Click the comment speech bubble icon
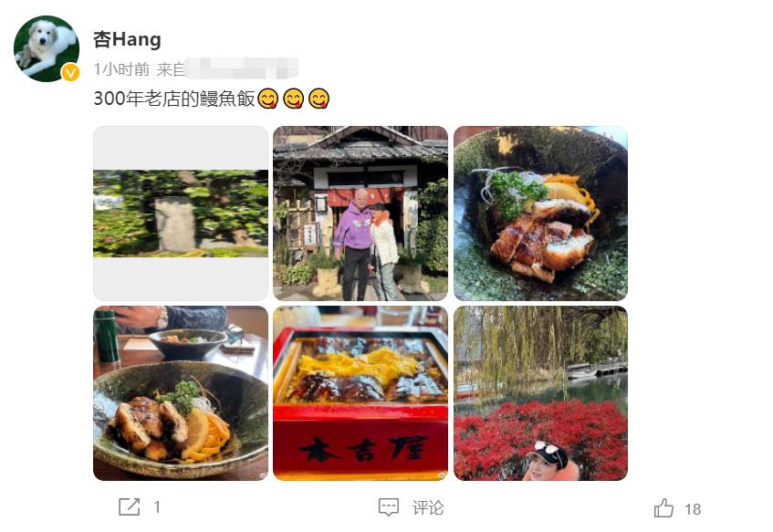Viewport: 773px width, 532px height. 389,506
